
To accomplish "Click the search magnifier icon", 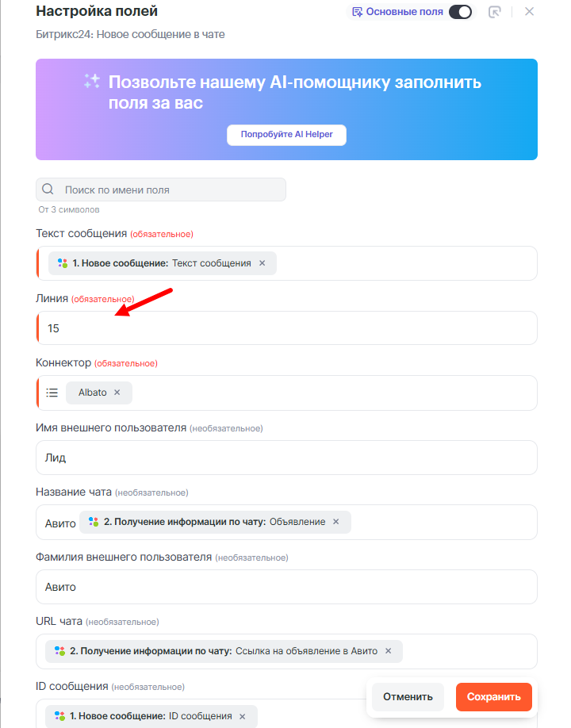I will point(48,190).
